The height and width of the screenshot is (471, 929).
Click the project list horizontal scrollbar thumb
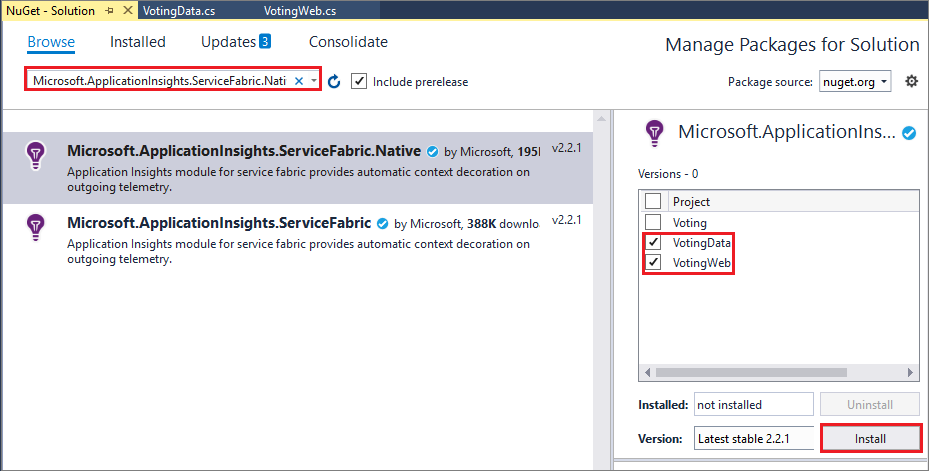coord(751,373)
